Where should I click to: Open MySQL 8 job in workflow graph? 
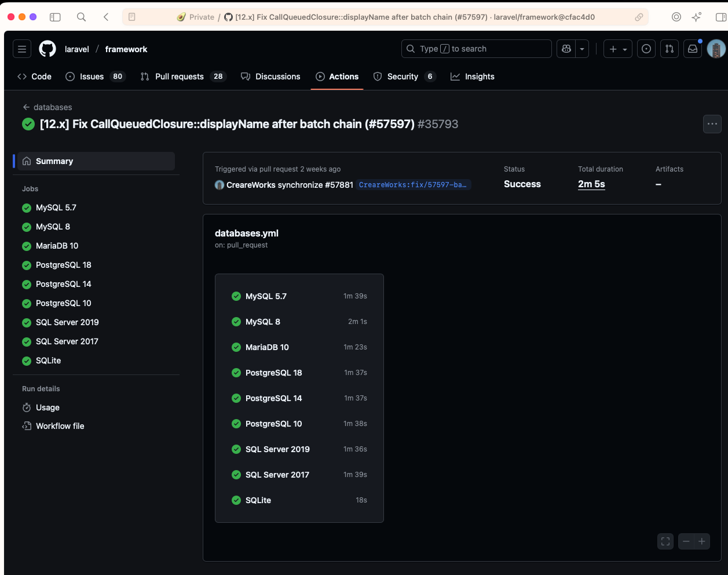299,322
